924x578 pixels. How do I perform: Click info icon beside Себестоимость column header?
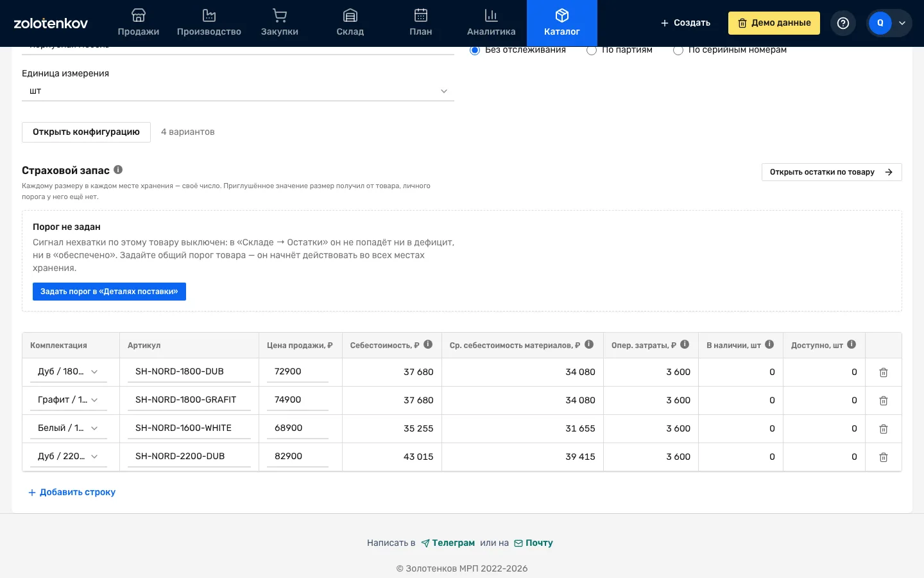click(x=428, y=344)
